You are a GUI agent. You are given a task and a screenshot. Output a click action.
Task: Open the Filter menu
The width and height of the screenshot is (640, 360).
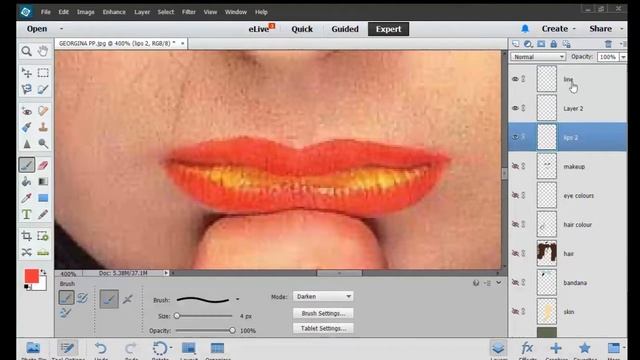point(189,12)
